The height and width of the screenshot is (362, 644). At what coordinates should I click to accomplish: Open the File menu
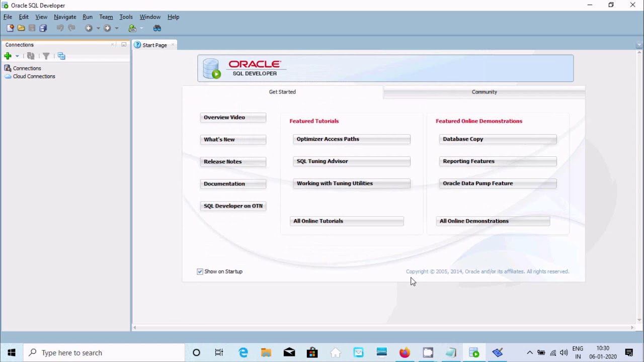pos(8,17)
